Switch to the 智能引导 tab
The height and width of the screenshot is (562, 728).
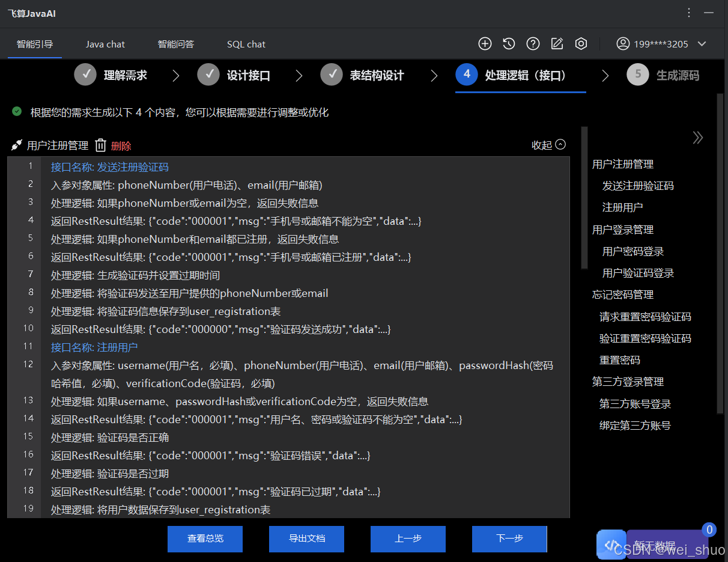35,44
